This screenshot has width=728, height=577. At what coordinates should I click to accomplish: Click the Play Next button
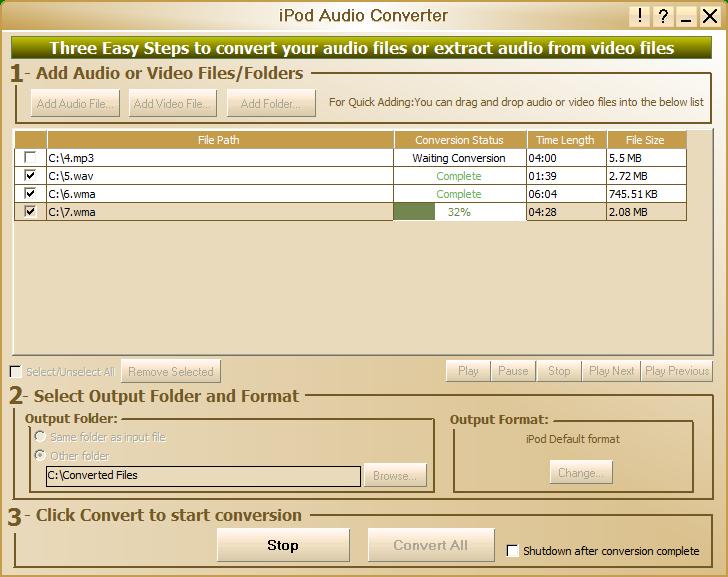tap(611, 371)
